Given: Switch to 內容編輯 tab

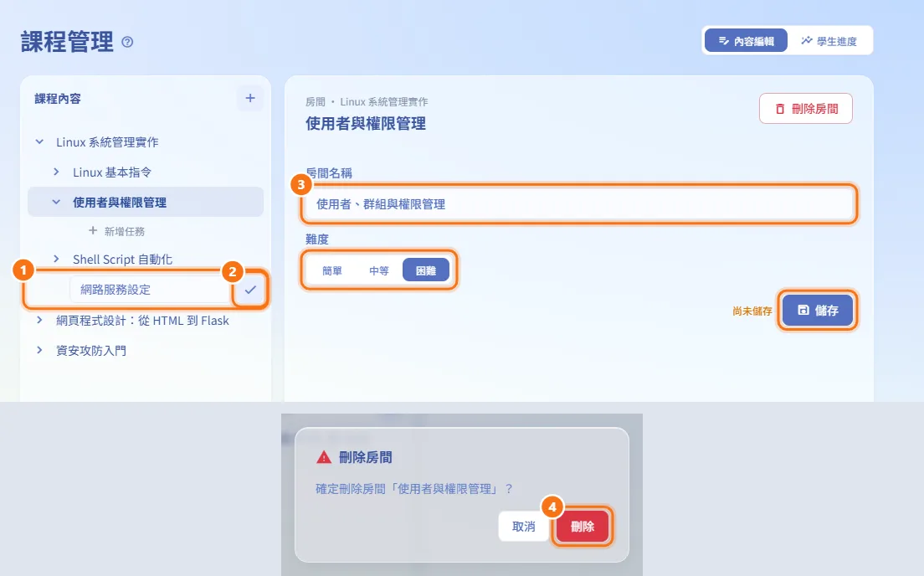Looking at the screenshot, I should (746, 41).
